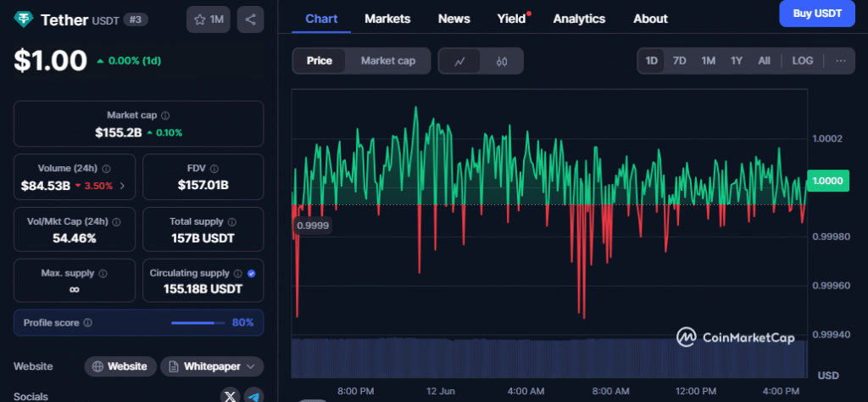Open the Website link button
This screenshot has height=402, width=868.
120,366
